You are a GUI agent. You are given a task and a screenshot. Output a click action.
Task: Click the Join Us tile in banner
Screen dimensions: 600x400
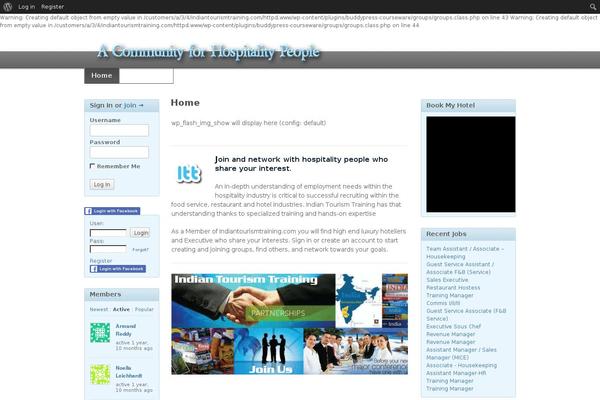coord(269,351)
